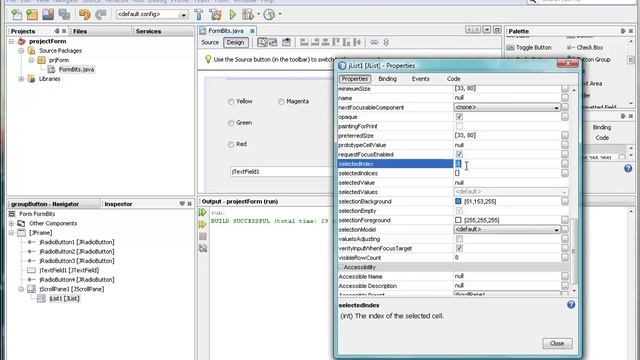Click the Output panel settings icon below Stop
Image resolution: width=640 pixels, height=360 pixels.
coord(203,248)
